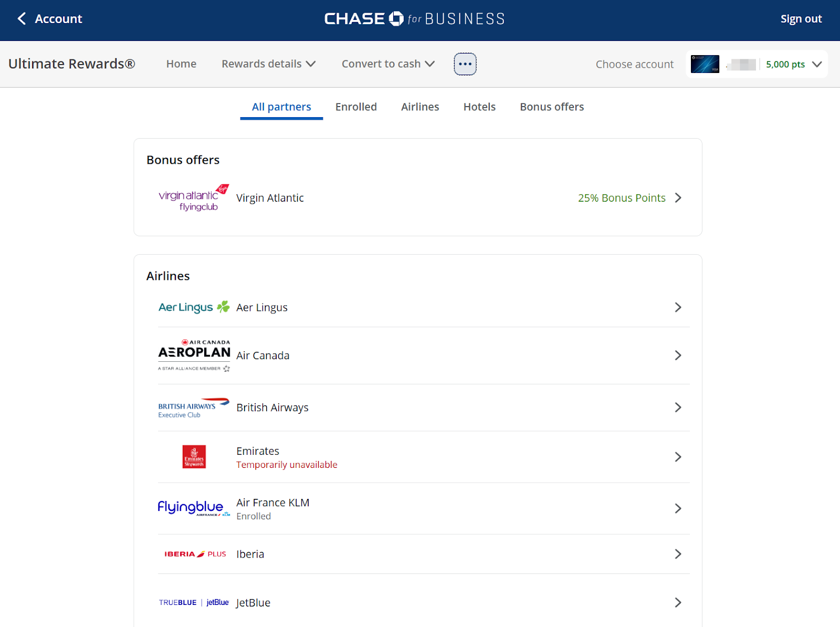Viewport: 840px width, 627px height.
Task: Click the Account back link text
Action: pos(58,19)
